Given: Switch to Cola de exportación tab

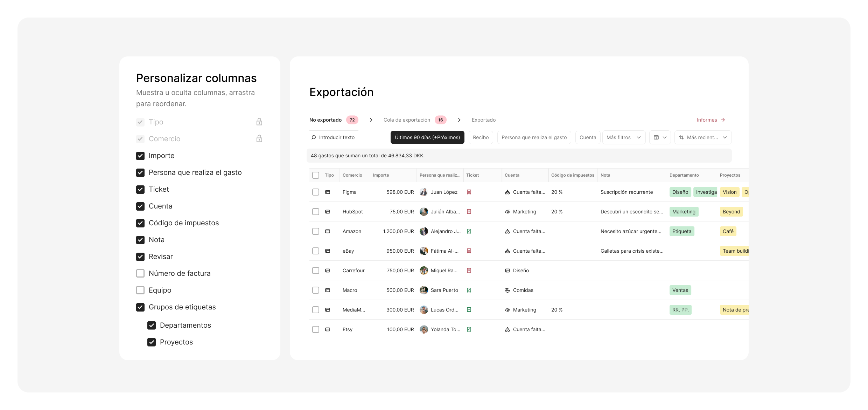Looking at the screenshot, I should click(x=407, y=120).
